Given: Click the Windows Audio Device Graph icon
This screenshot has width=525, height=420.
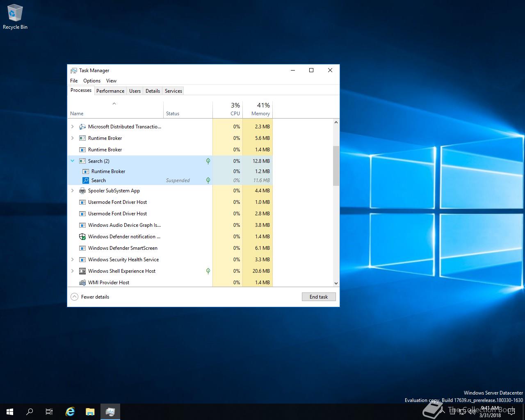Looking at the screenshot, I should tap(82, 225).
